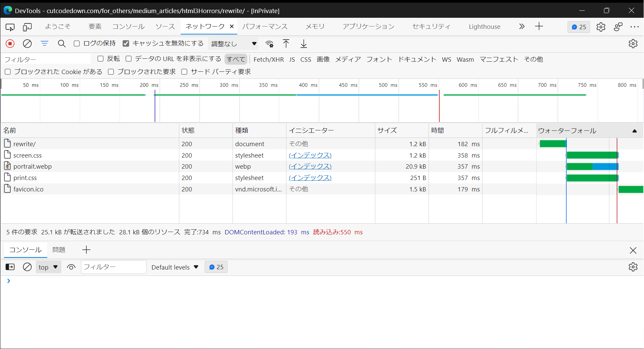This screenshot has height=349, width=644.
Task: Filter requests by 画像
Action: [323, 59]
